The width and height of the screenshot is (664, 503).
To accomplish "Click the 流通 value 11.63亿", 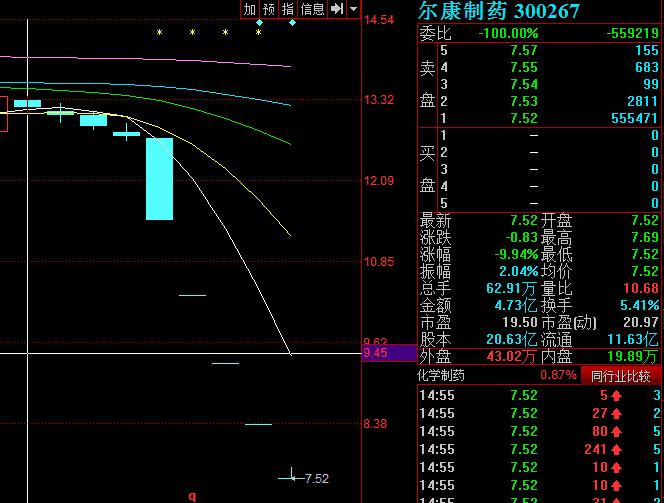I will [633, 339].
